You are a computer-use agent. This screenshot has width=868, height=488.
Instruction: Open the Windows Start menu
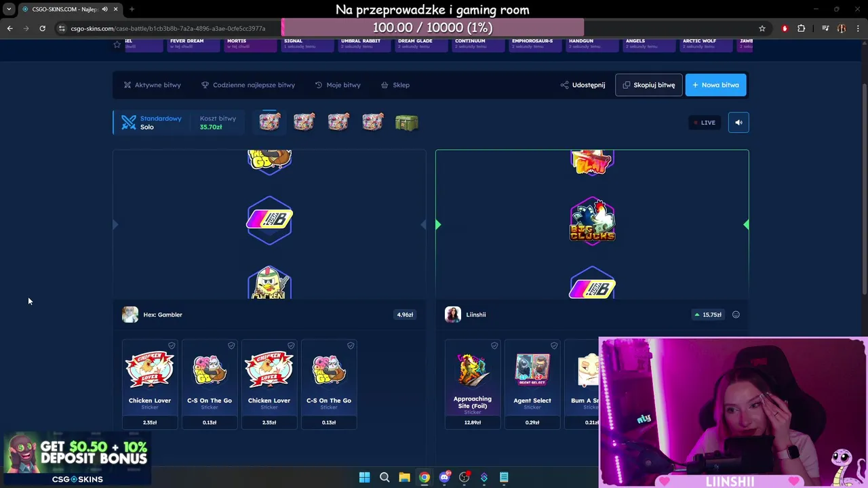(364, 477)
